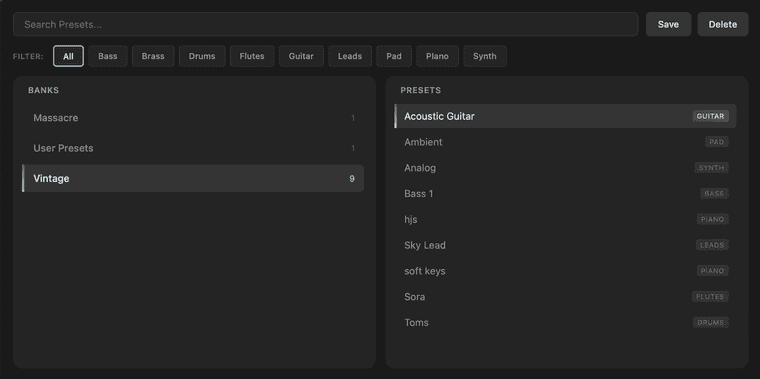The height and width of the screenshot is (379, 760).
Task: Filter presets by Brass
Action: [153, 56]
